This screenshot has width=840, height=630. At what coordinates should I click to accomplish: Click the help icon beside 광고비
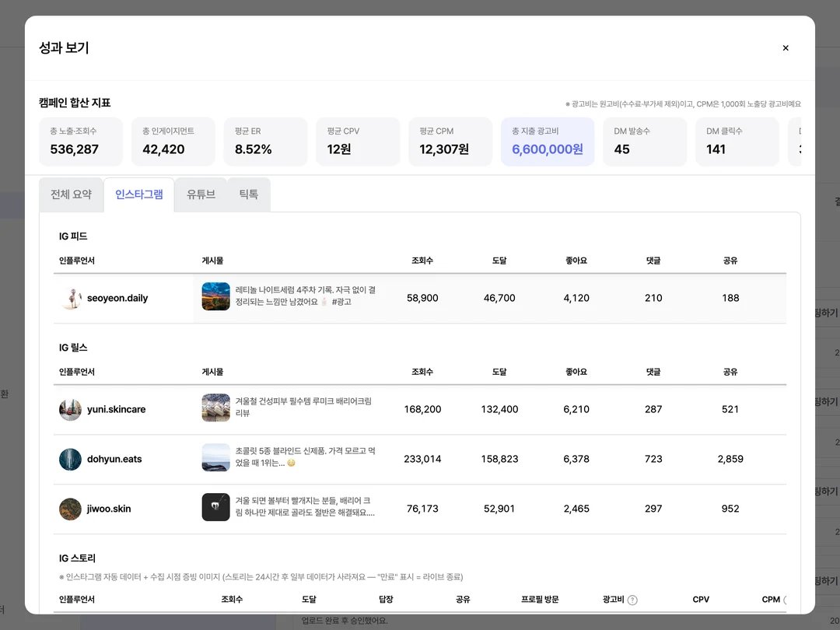(632, 600)
